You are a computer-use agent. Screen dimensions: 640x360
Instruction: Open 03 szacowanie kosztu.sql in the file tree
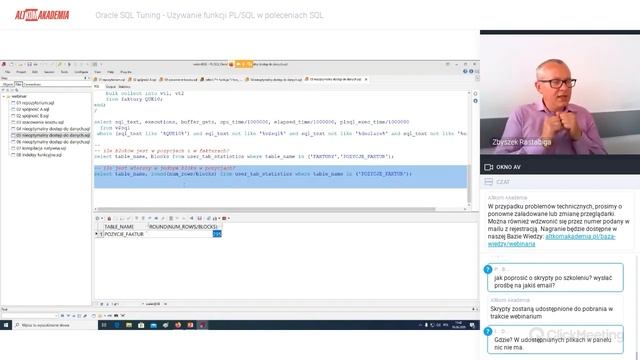point(39,122)
